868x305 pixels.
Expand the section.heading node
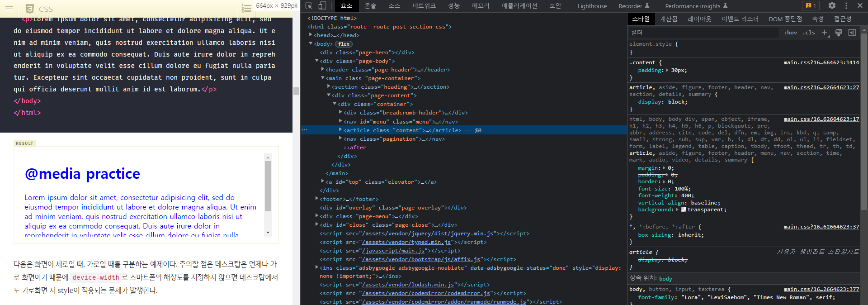[329, 86]
